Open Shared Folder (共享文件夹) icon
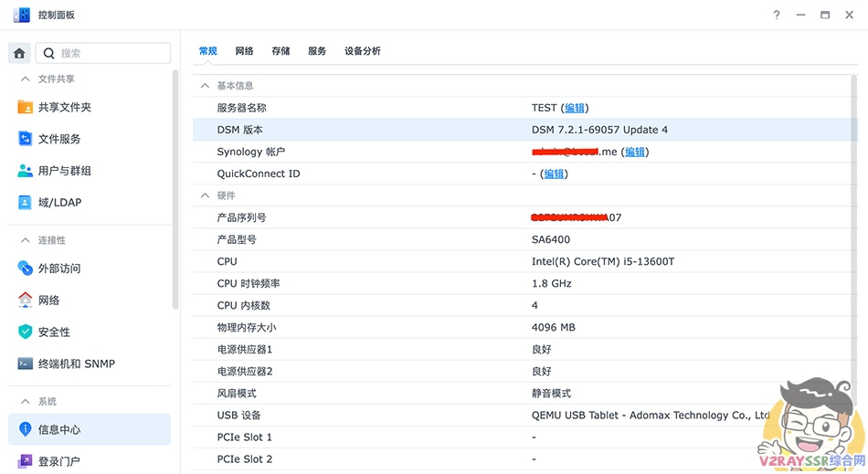 pos(25,107)
